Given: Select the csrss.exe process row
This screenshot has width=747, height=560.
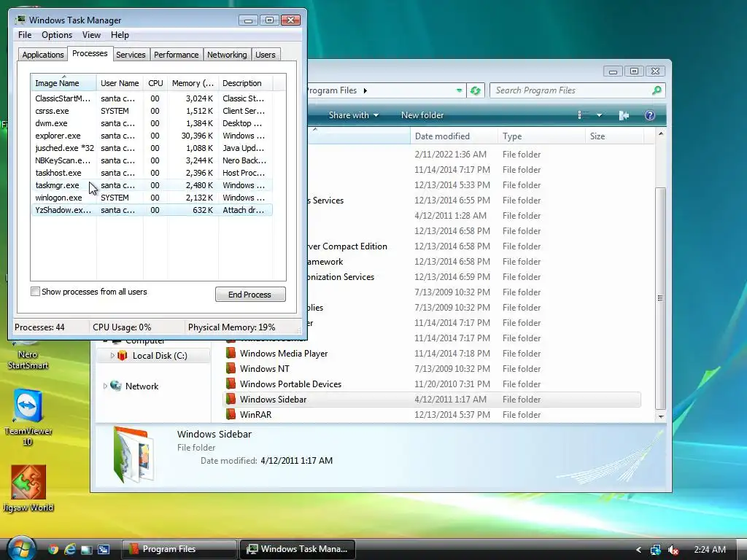Looking at the screenshot, I should pos(152,111).
